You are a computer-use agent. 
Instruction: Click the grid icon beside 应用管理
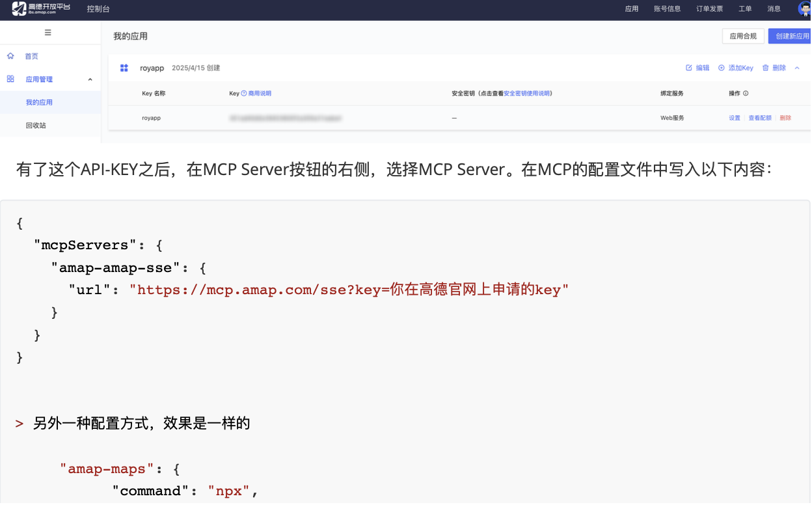(x=10, y=79)
